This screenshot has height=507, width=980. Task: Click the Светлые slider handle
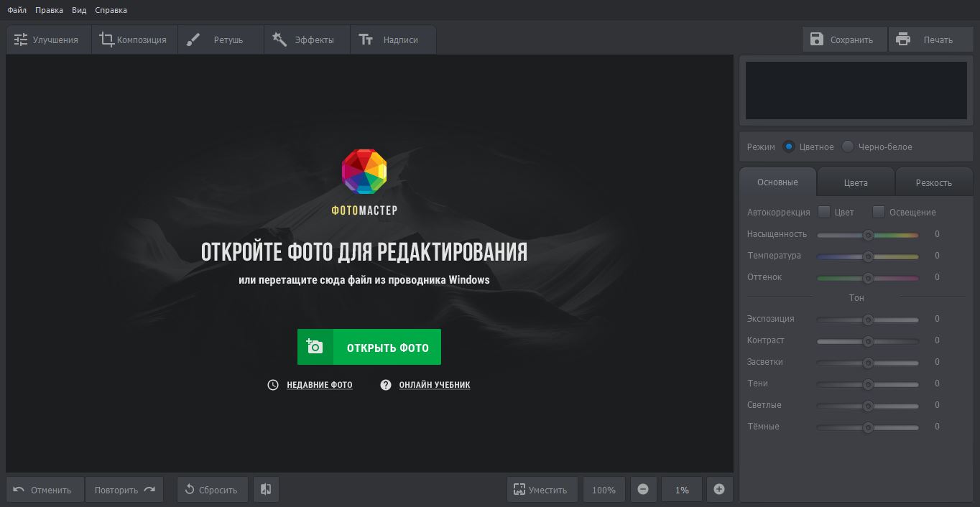(868, 406)
